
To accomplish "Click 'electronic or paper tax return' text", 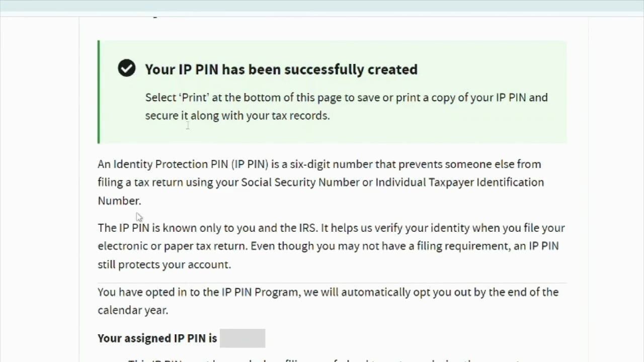I will [173, 246].
